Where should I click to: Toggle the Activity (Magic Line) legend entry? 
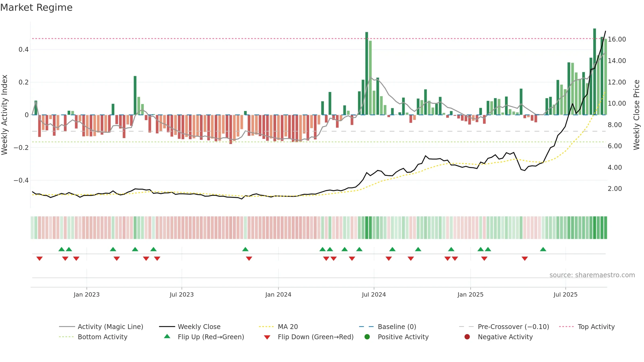(x=101, y=327)
